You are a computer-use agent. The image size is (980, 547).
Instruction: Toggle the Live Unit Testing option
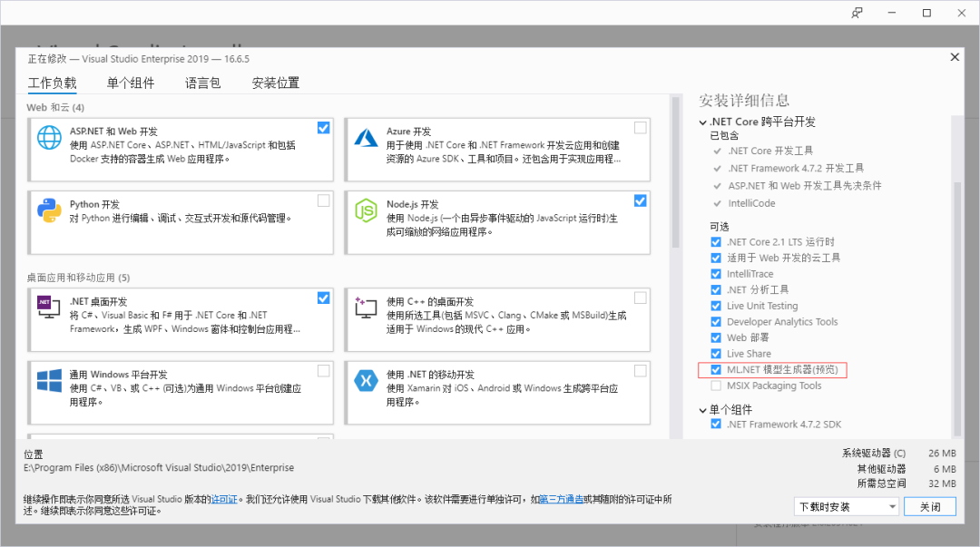click(x=716, y=306)
